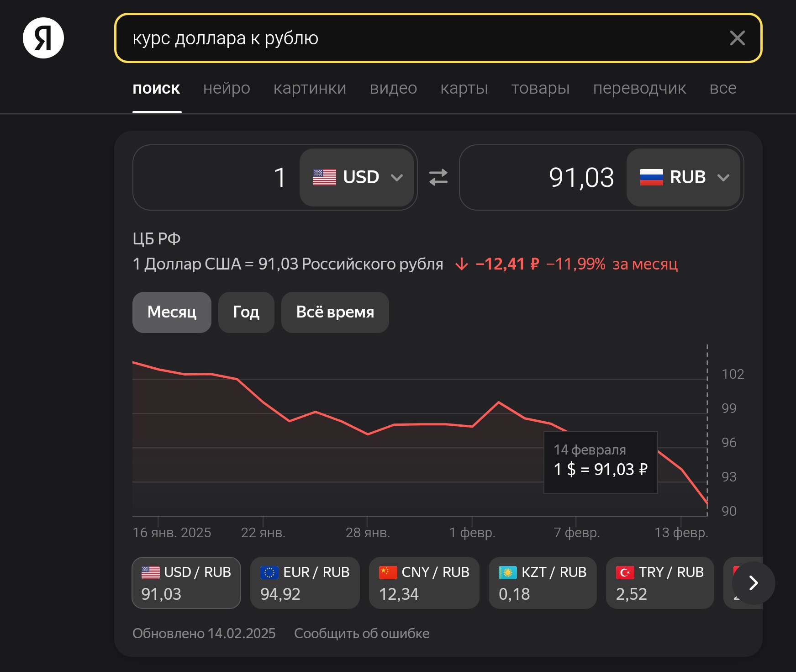
Task: Click the '7 февр.' chart date marker
Action: (x=577, y=533)
